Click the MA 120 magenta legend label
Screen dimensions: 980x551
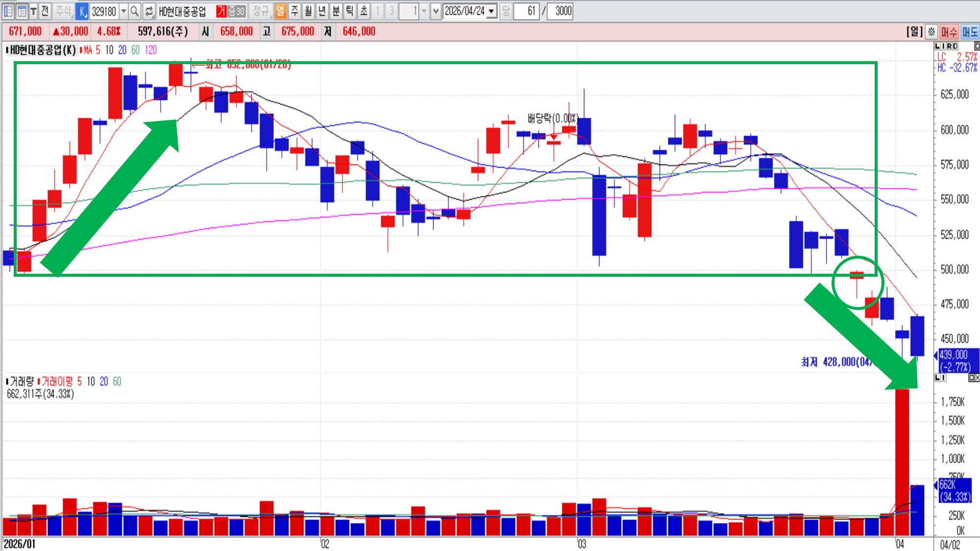click(x=151, y=50)
